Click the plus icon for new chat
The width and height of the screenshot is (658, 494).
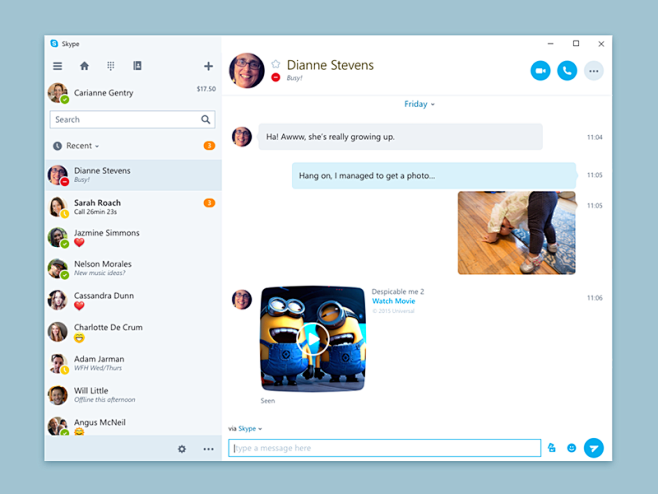click(x=208, y=66)
